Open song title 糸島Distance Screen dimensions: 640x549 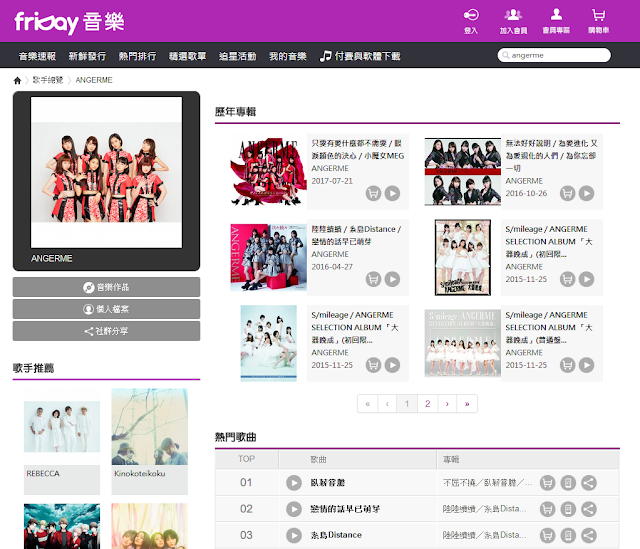point(336,535)
